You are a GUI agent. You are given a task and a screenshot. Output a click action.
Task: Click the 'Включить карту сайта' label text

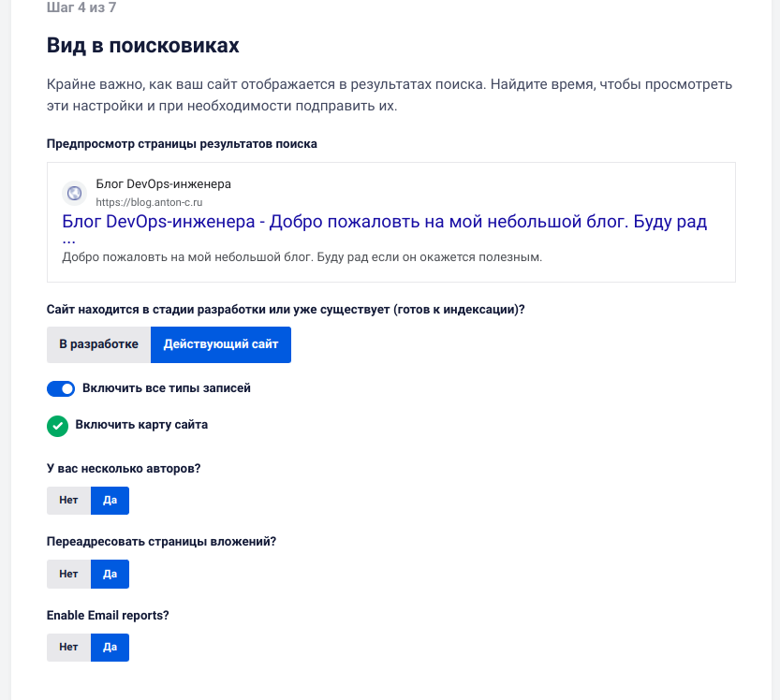pos(141,425)
